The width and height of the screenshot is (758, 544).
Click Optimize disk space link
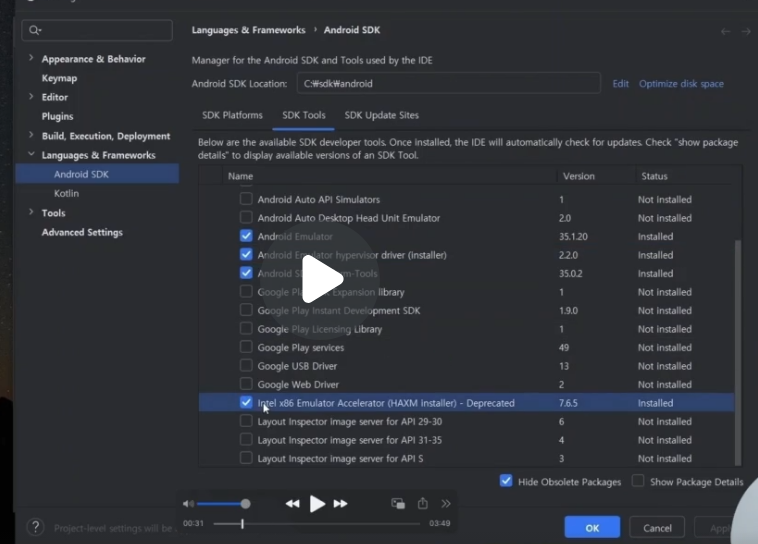tap(681, 84)
